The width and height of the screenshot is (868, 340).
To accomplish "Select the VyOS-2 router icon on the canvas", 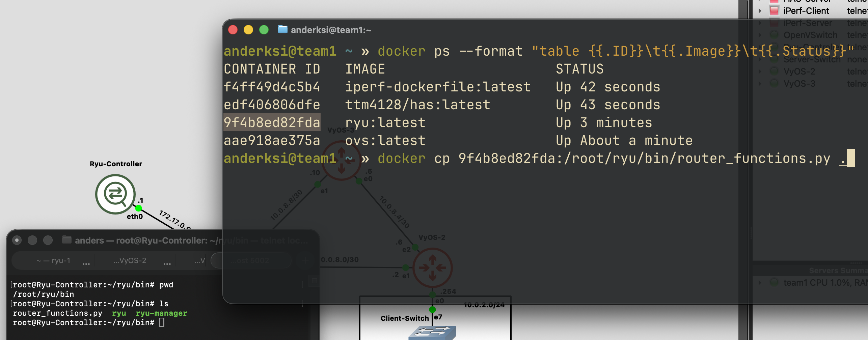I will pos(433,267).
